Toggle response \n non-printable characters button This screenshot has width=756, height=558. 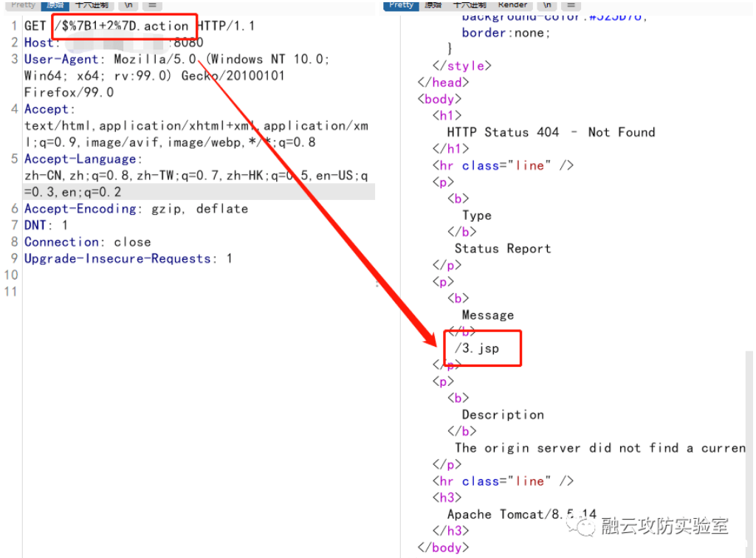(x=547, y=5)
